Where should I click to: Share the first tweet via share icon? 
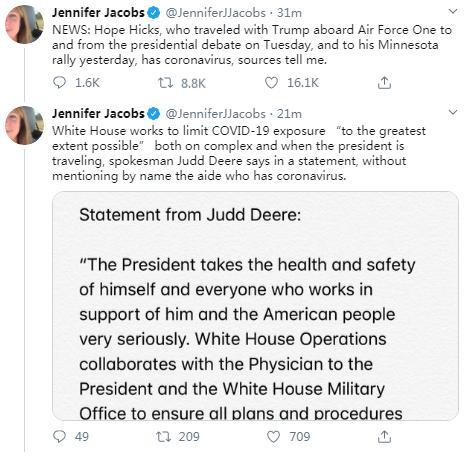tap(384, 83)
